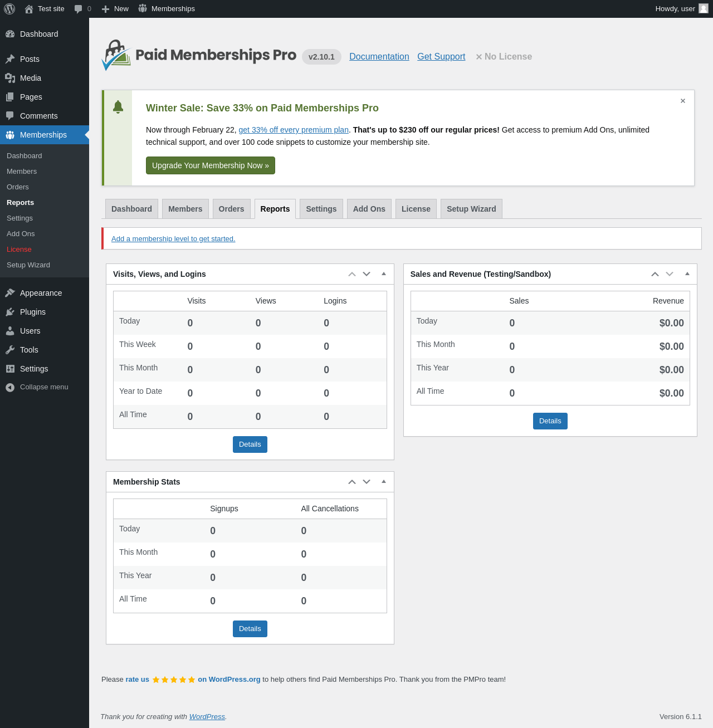Click the Pages icon in sidebar
The width and height of the screenshot is (713, 728).
pos(10,97)
